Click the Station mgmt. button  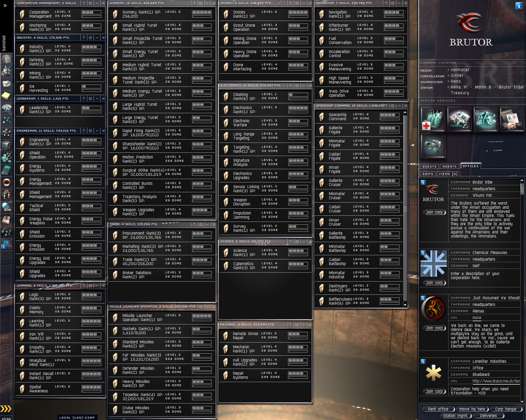pos(456,416)
